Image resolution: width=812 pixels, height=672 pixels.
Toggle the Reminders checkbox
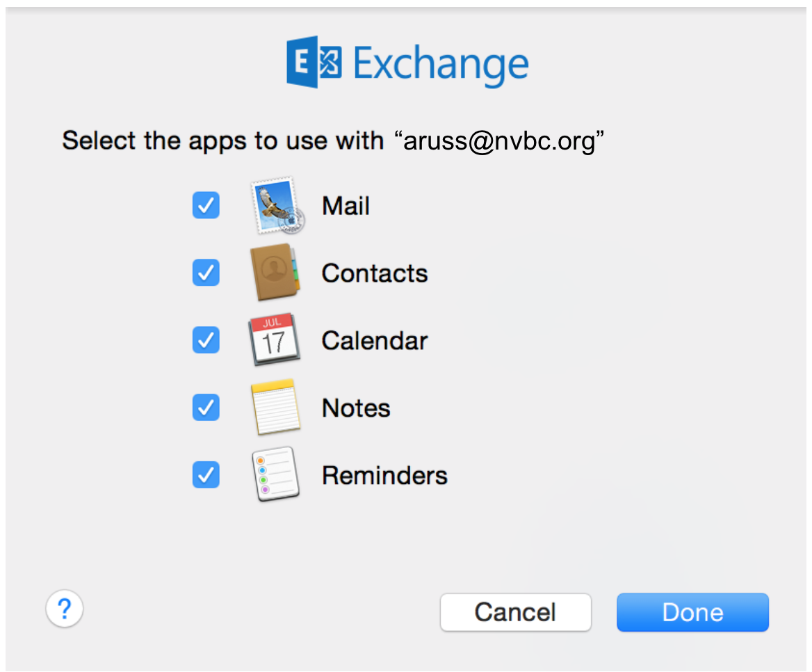pos(206,474)
